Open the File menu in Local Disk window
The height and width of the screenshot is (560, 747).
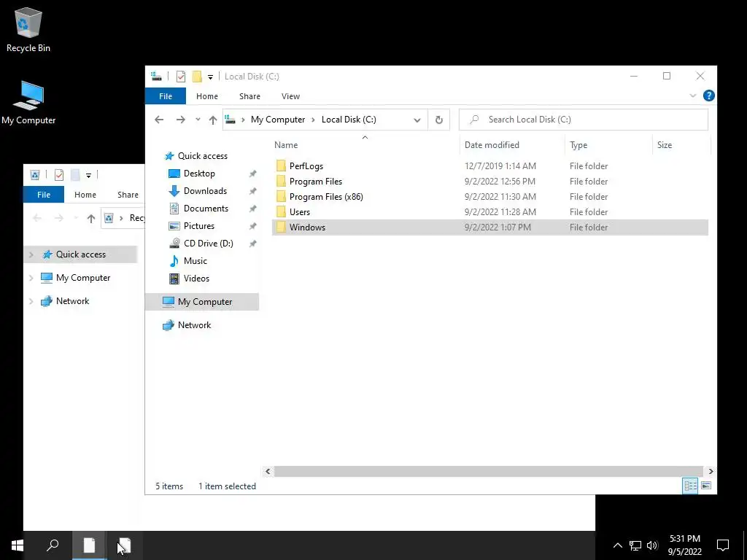(166, 96)
